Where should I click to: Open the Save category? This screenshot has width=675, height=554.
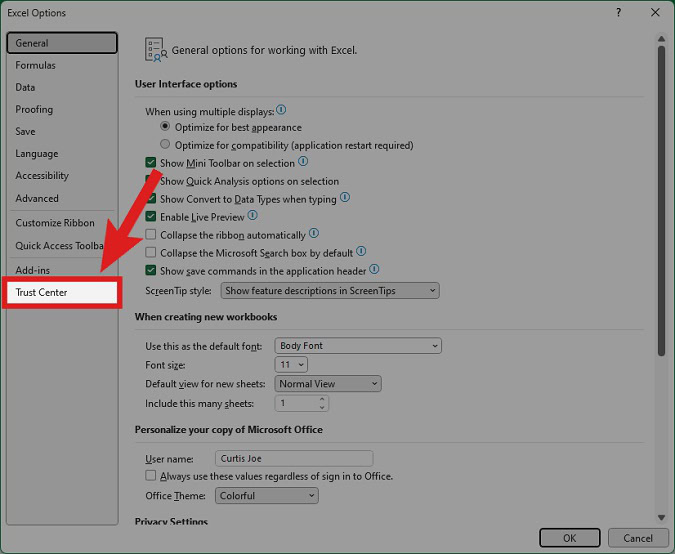(x=62, y=131)
